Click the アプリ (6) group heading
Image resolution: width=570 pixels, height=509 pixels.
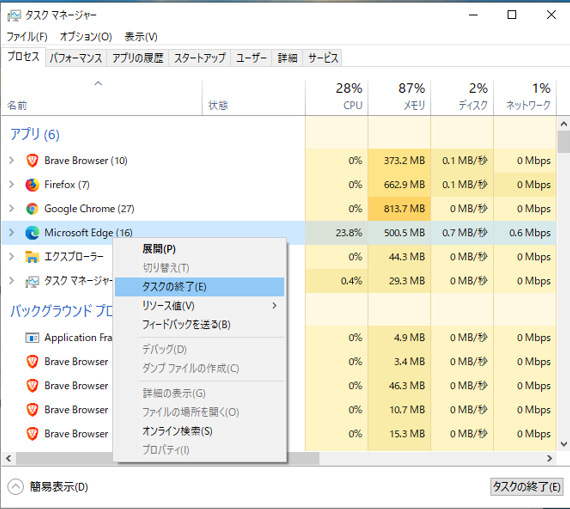pyautogui.click(x=35, y=135)
